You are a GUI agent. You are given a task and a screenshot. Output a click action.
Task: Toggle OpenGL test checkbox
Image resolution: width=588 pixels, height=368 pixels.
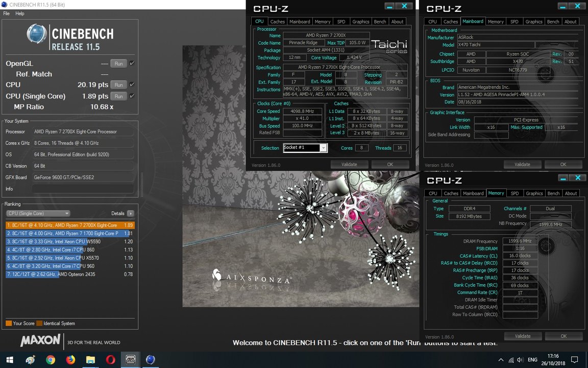pos(132,63)
